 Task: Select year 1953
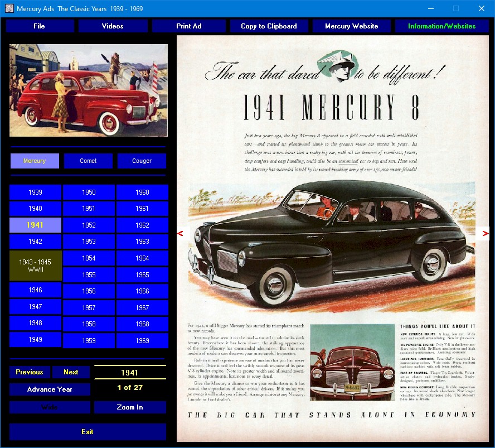click(x=89, y=242)
